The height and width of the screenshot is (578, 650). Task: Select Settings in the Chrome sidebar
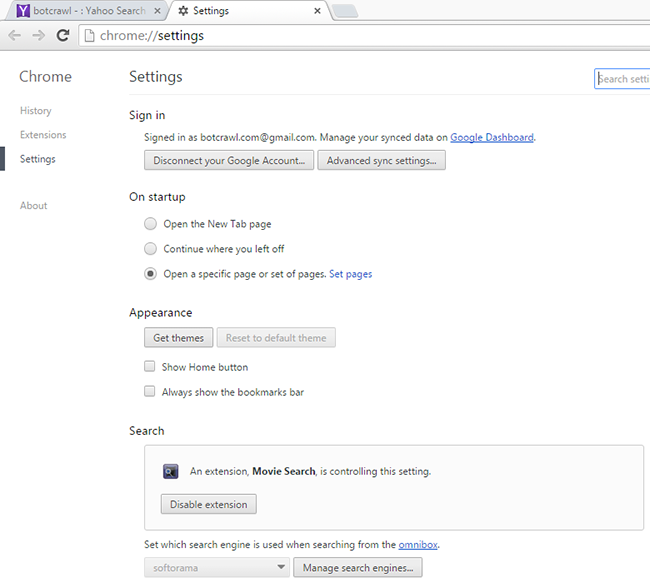(x=37, y=159)
